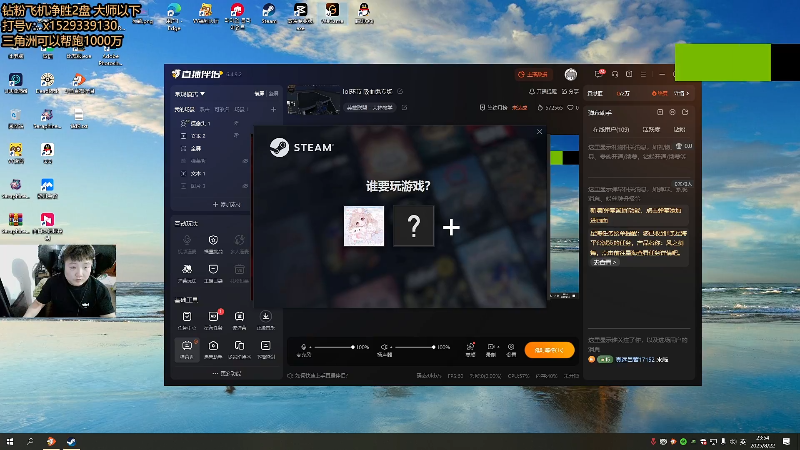Mute the microphone icon in the bottom bar
The image size is (800, 450).
tap(304, 347)
